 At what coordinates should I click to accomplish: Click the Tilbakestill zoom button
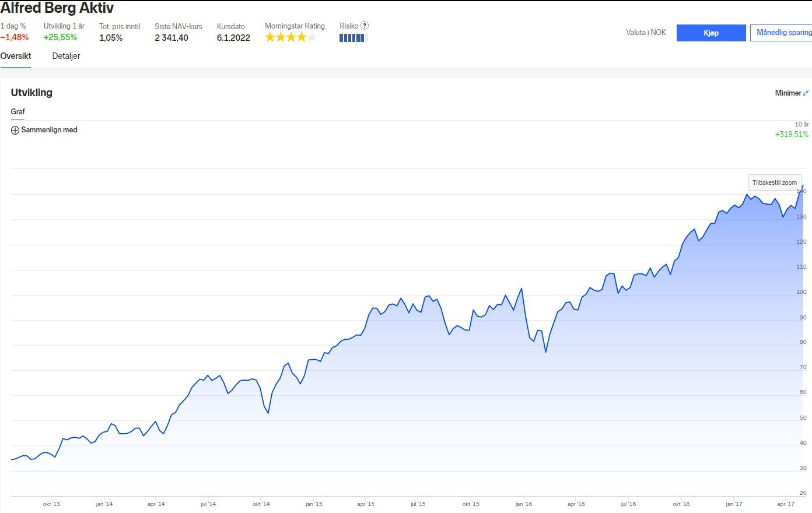(x=775, y=182)
